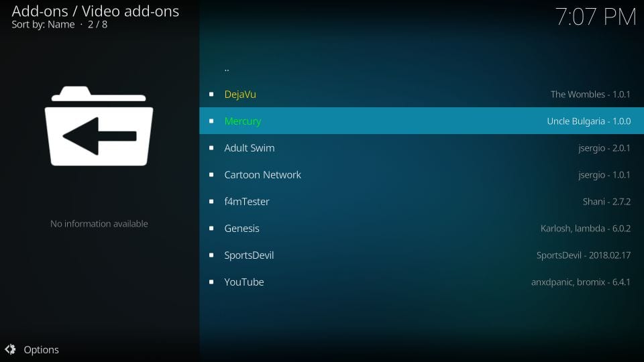Click the bullet icon beside Mercury
This screenshot has height=362, width=644.
coord(211,121)
